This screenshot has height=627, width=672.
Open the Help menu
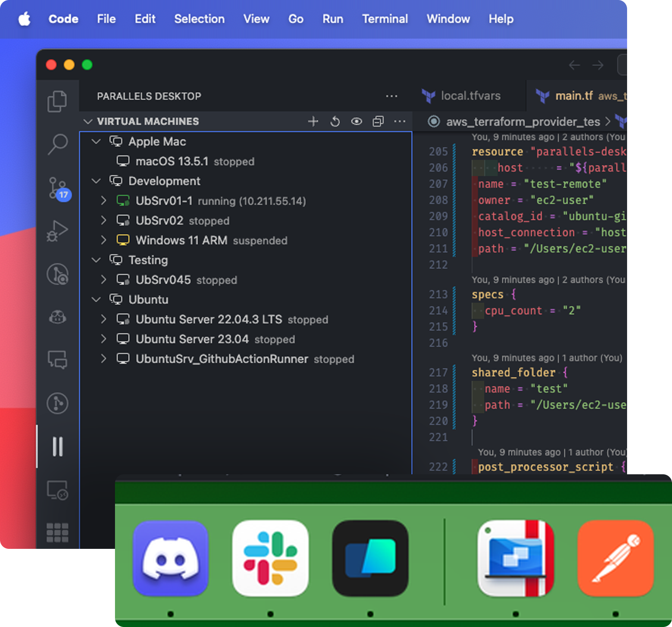click(x=501, y=19)
